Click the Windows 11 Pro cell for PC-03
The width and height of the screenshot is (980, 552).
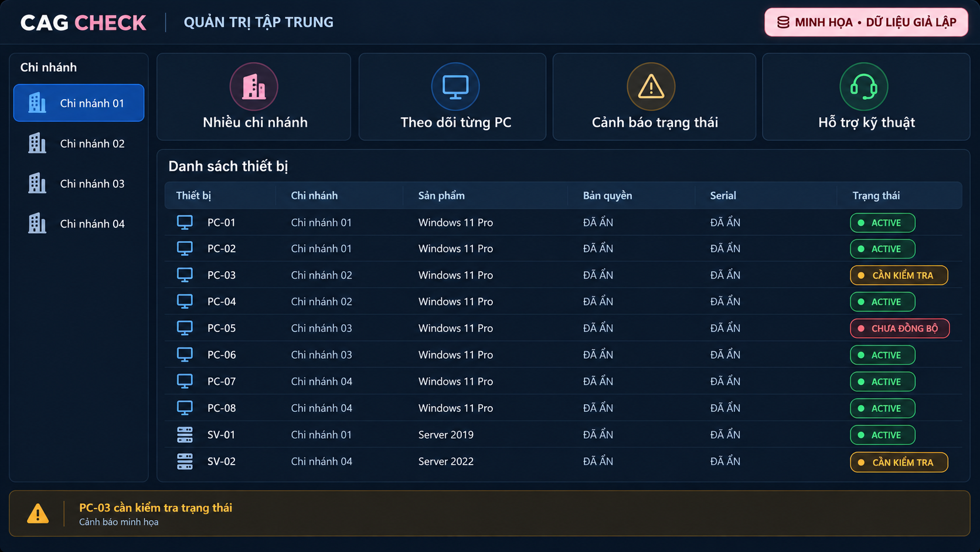click(455, 275)
